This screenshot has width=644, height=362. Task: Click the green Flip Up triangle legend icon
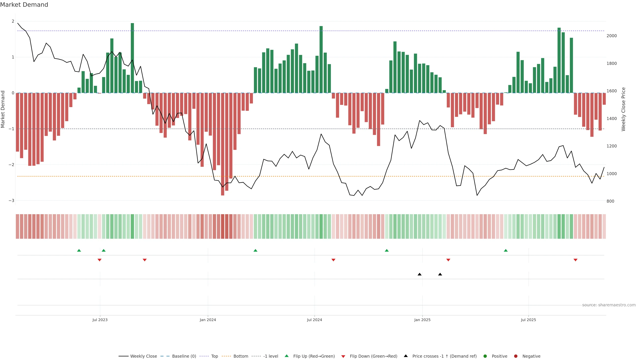click(286, 356)
